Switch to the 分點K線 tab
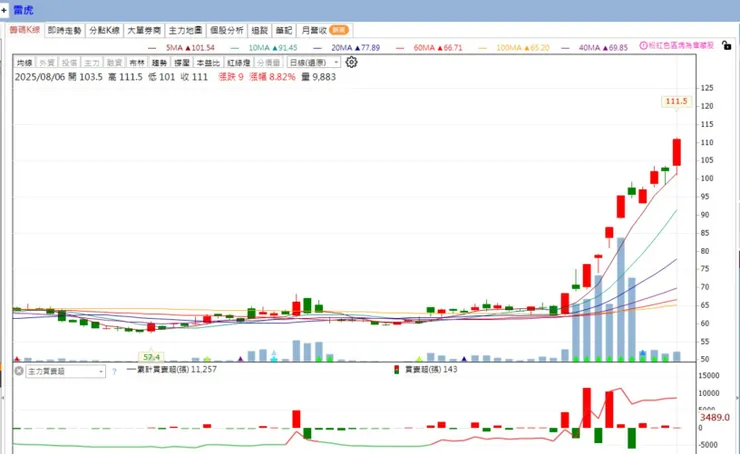 tap(104, 30)
